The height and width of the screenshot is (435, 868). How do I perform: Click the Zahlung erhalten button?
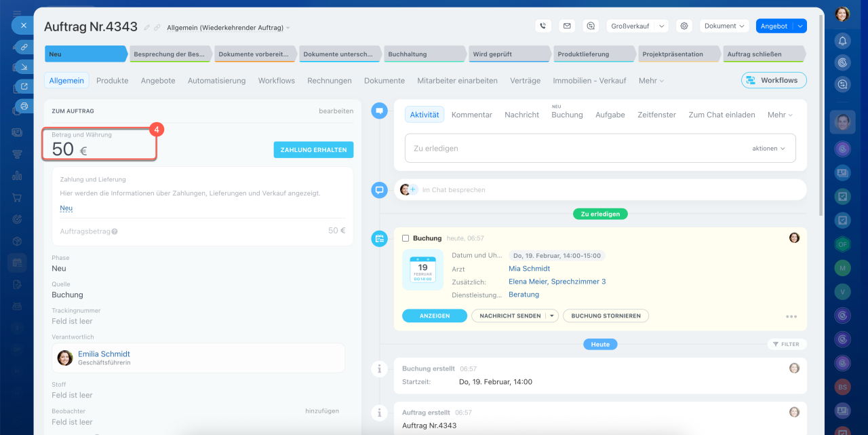pos(313,150)
